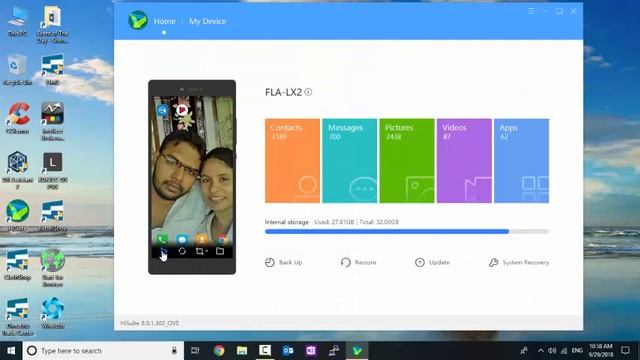640x360 pixels.
Task: Open the volume control in tray
Action: pyautogui.click(x=552, y=351)
